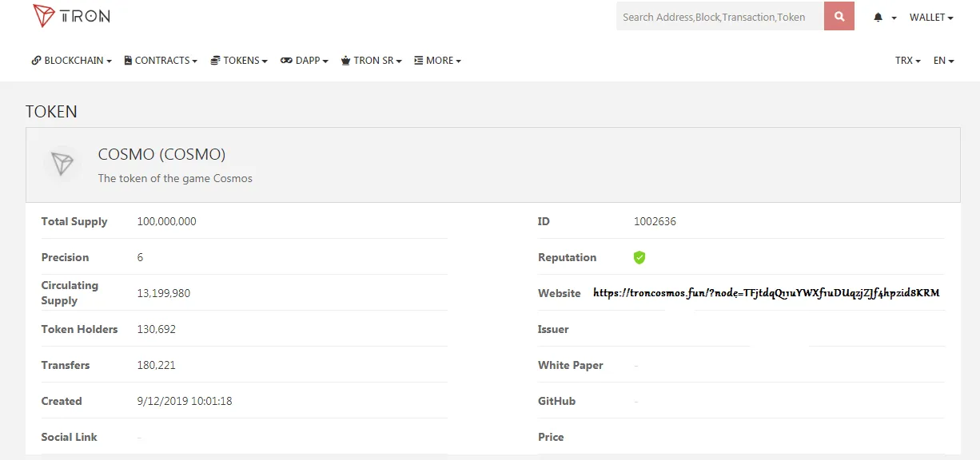Screen dimensions: 980x460
Task: Click the TRON SR crown icon
Action: point(345,61)
